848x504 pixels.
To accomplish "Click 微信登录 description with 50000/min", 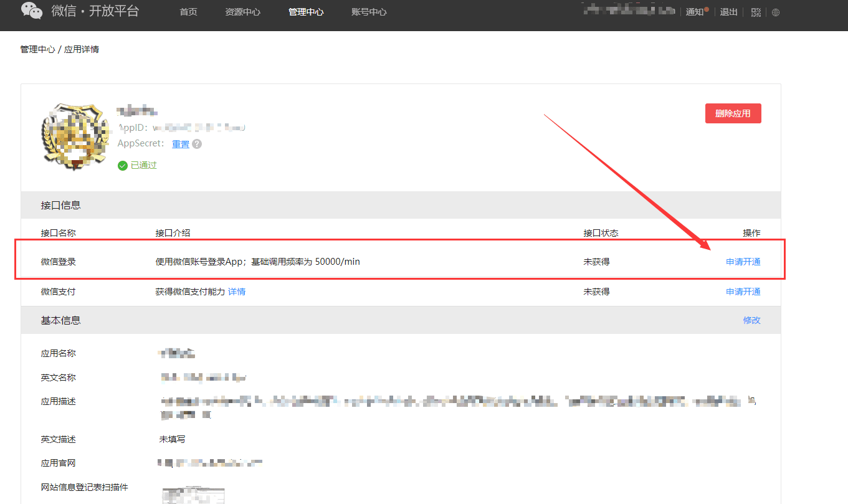I will 257,262.
